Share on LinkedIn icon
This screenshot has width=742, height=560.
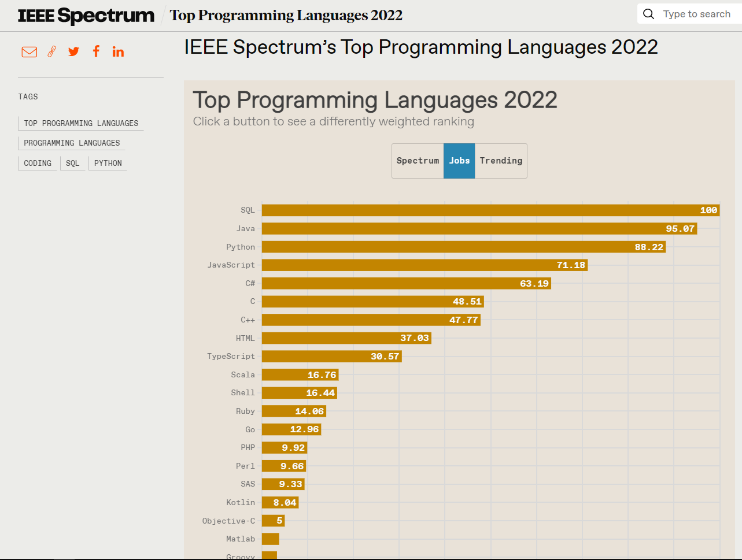(118, 51)
